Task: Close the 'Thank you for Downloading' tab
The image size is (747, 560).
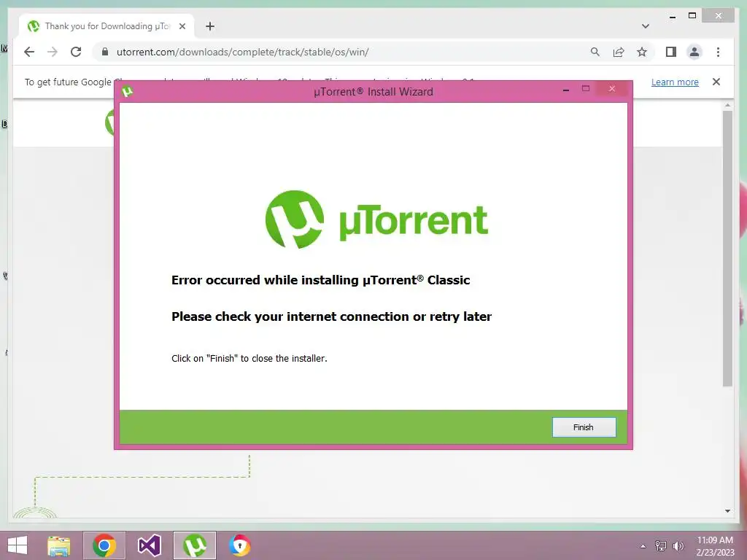Action: (182, 26)
